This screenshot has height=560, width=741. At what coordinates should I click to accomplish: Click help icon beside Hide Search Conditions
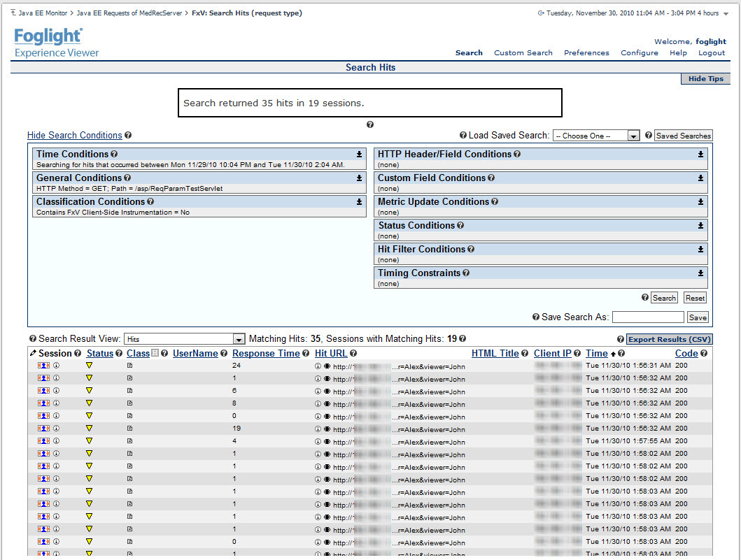(x=128, y=136)
